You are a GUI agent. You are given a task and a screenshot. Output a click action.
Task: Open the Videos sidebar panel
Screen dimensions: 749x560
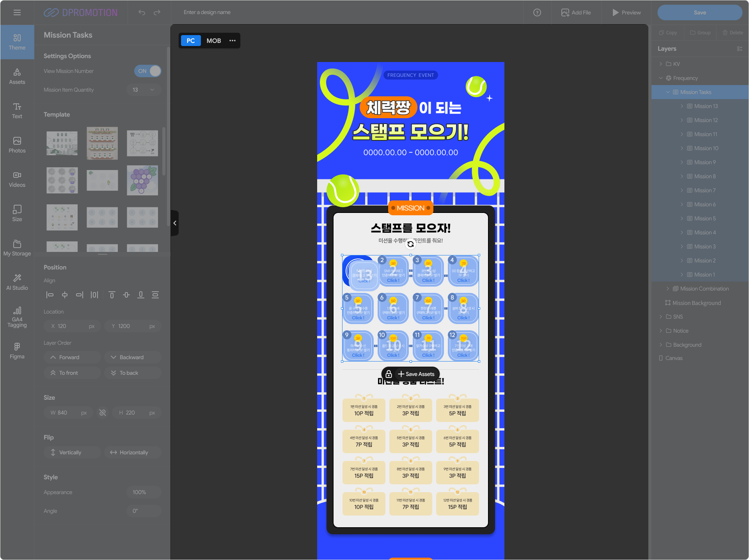click(x=17, y=179)
